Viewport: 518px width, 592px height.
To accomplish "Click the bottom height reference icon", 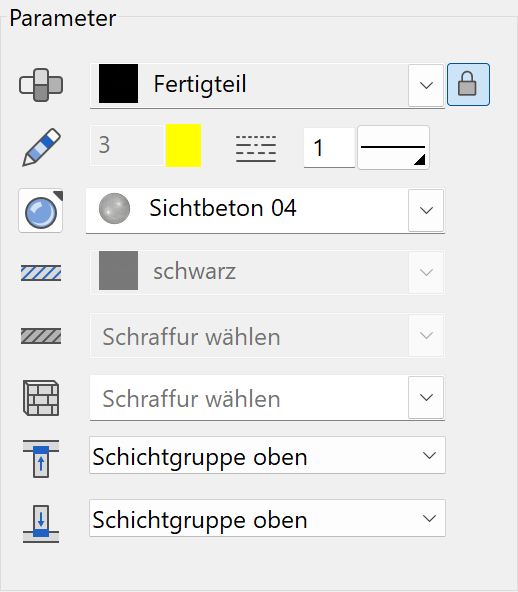I will (x=41, y=524).
